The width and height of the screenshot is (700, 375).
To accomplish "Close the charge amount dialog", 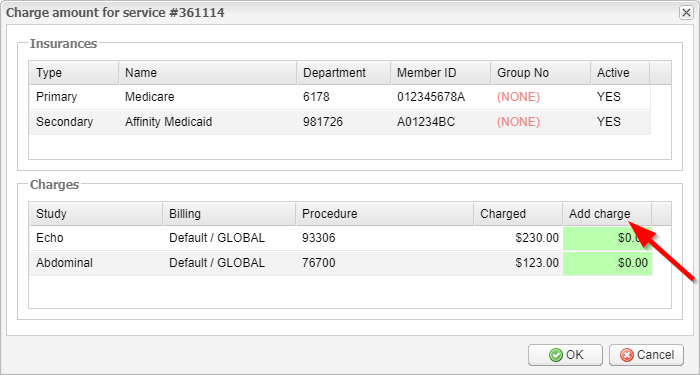I will point(686,13).
